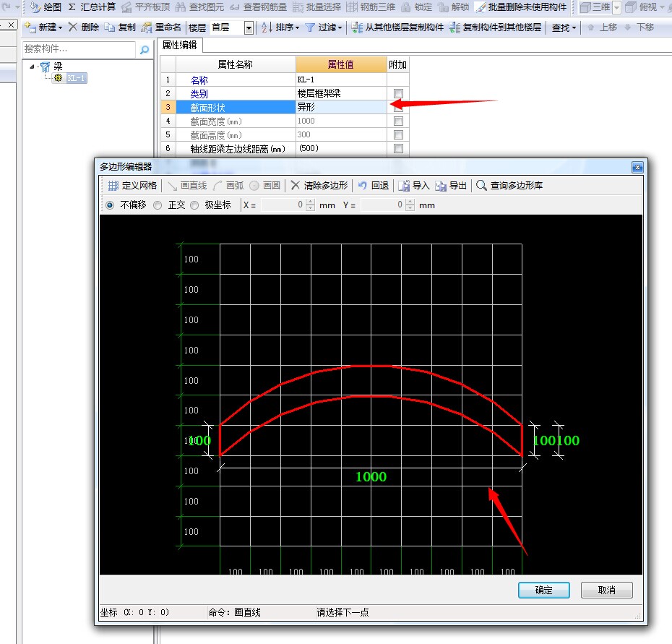Switch to the 属性编辑 tab
Viewport: 672px width, 644px height.
pos(180,45)
